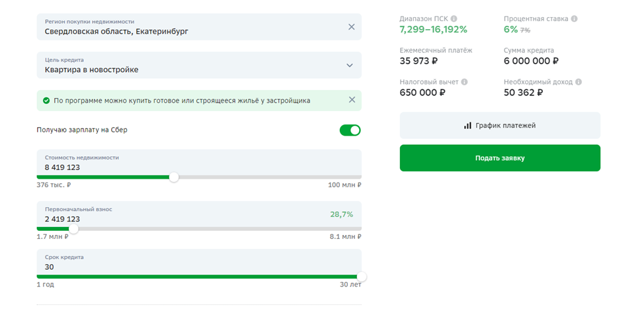Dismiss the green program info notice
644x315 pixels.
tap(351, 100)
